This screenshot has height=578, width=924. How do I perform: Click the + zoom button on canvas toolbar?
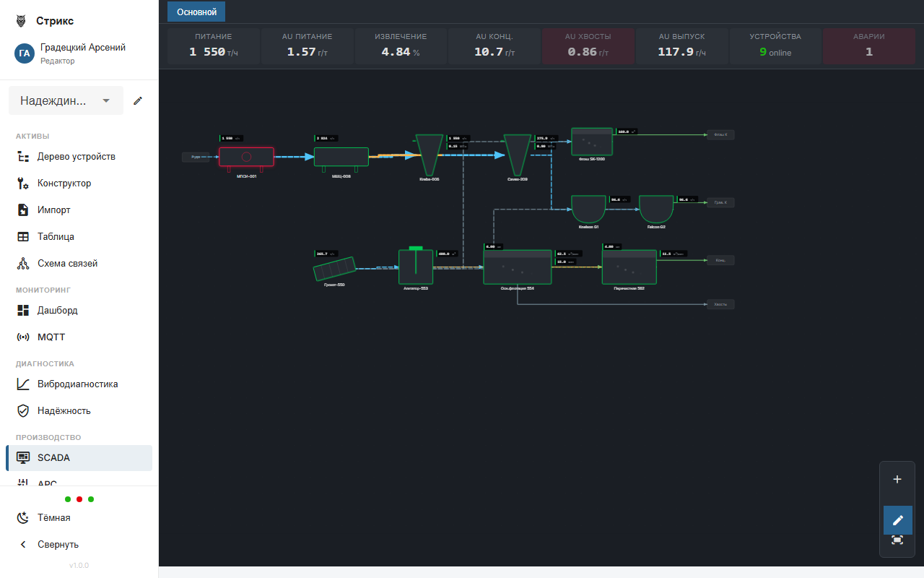pyautogui.click(x=897, y=478)
